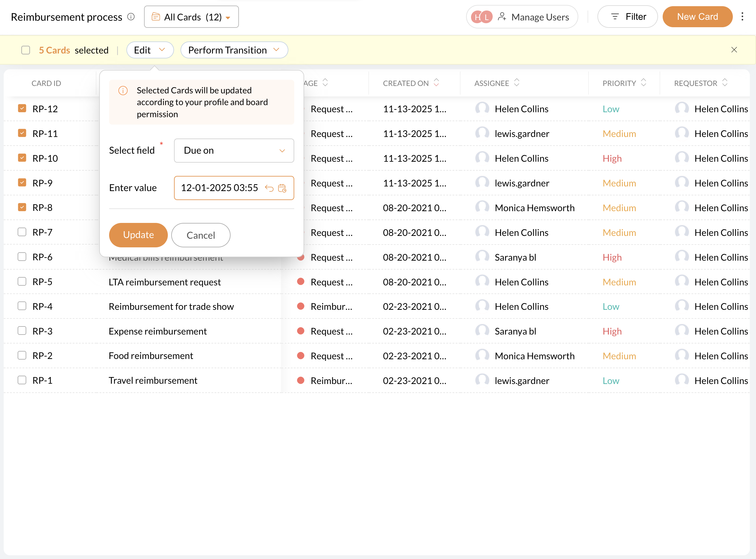Open the Perform Transition dropdown
Screen dimensions: 756x559
pos(234,50)
